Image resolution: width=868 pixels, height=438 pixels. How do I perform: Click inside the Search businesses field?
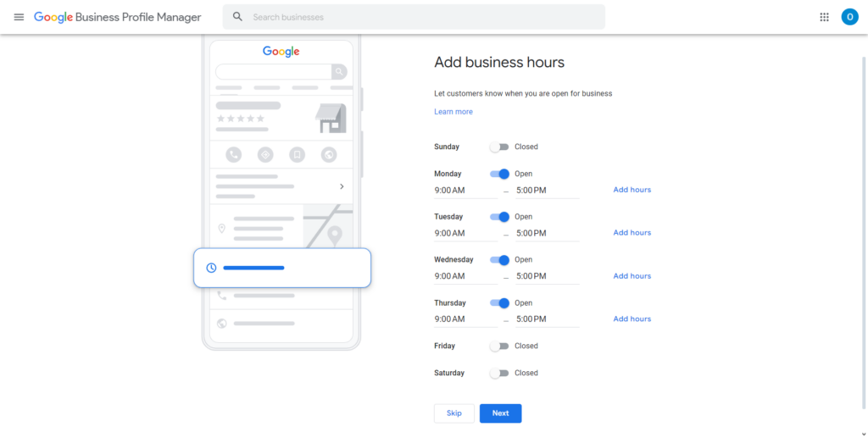point(414,17)
